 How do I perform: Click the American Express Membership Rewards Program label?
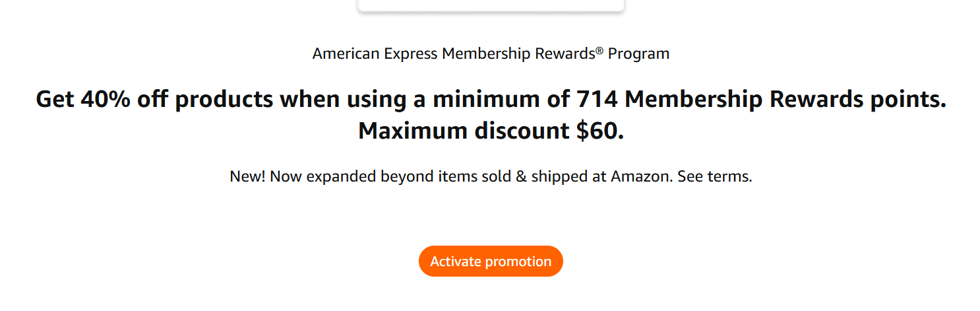(x=491, y=53)
